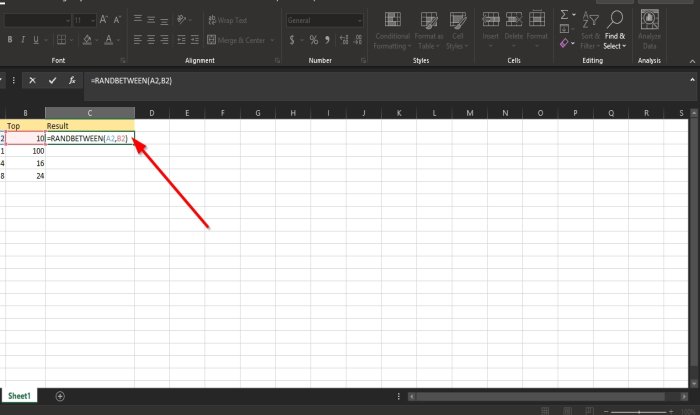
Task: Toggle Wrap Text
Action: click(x=227, y=20)
